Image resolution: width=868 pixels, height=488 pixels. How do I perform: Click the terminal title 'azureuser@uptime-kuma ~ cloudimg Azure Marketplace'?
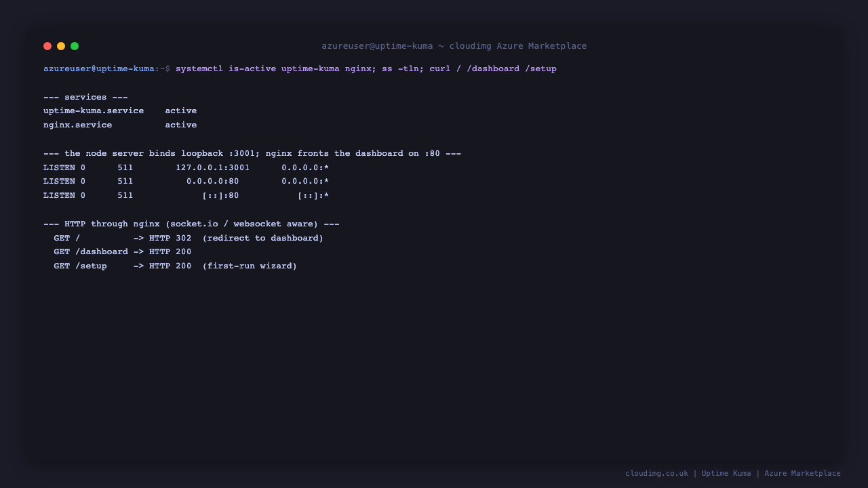coord(454,46)
